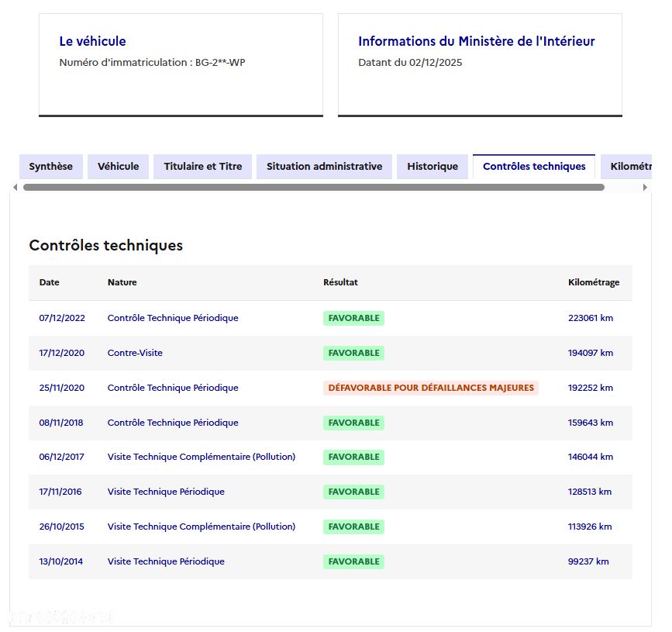Click the right scroll arrow of tab bar
672x632 pixels.
click(x=645, y=188)
